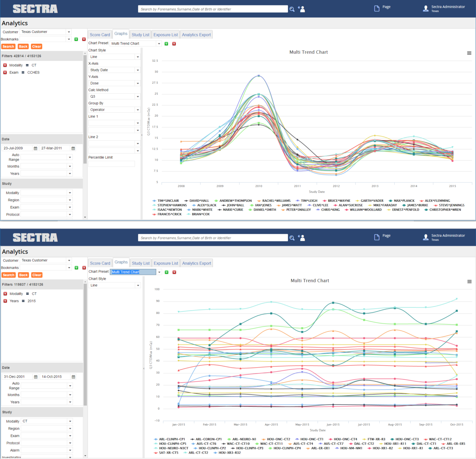The height and width of the screenshot is (459, 476).
Task: Click the magnifying glass search icon
Action: coord(292,9)
